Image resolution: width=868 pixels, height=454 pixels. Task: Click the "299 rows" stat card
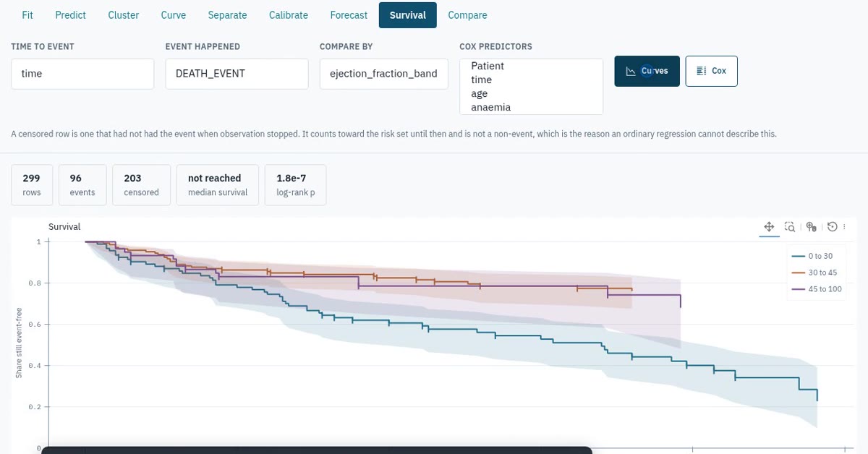(x=32, y=185)
